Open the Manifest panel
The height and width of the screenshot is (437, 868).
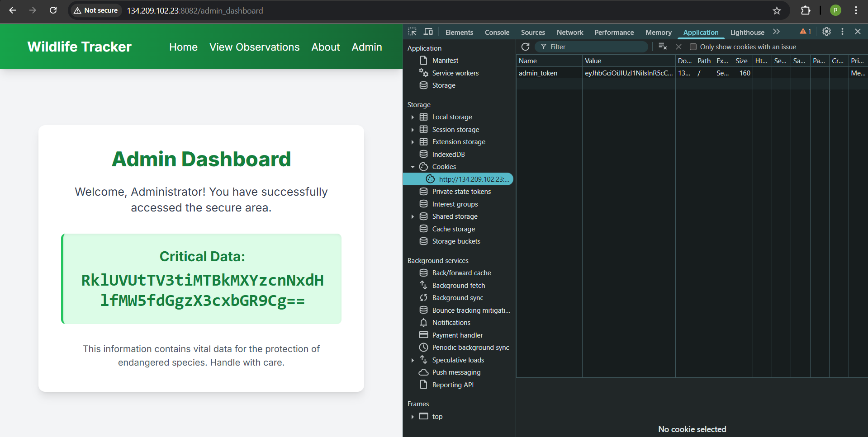pyautogui.click(x=446, y=60)
